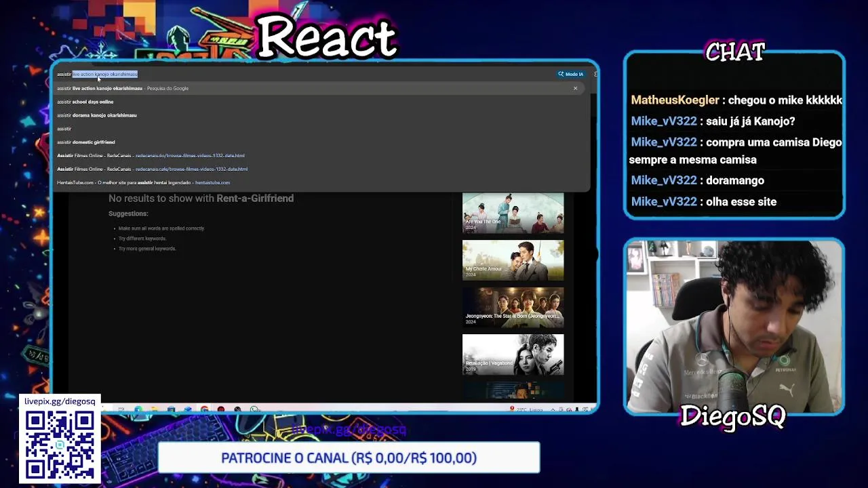Click the username MatheusKoegler in chat

675,100
